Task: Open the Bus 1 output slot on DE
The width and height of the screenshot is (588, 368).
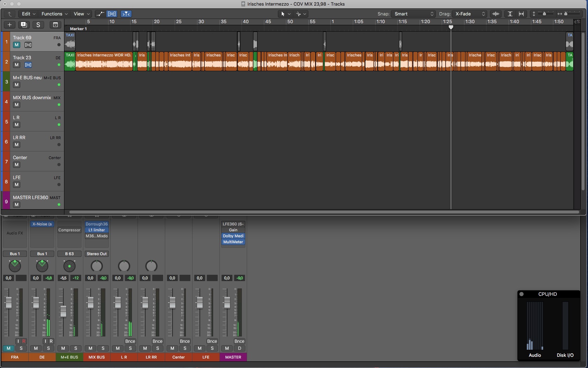Action: (42, 254)
